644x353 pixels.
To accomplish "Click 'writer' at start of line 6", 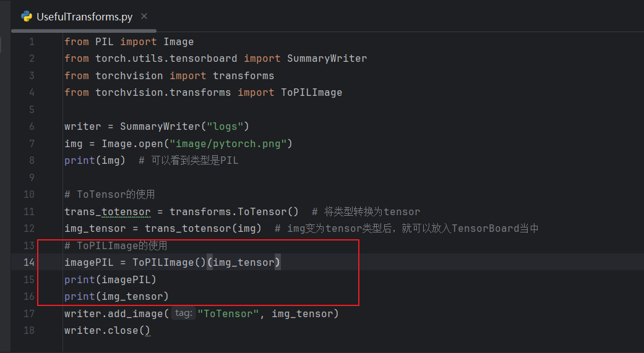I will point(82,126).
